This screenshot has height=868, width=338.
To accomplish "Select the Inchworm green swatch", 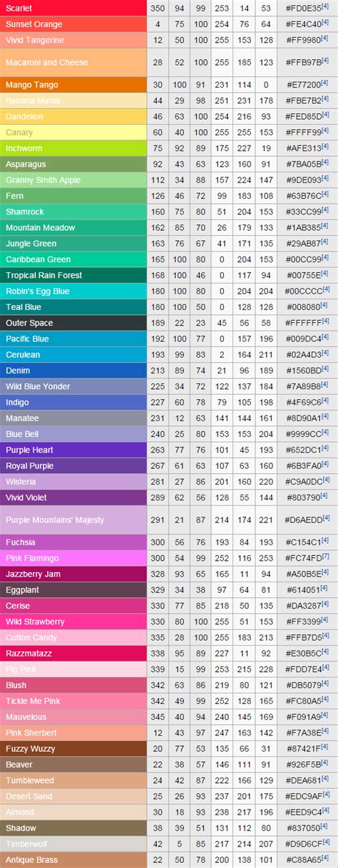I will pyautogui.click(x=73, y=148).
